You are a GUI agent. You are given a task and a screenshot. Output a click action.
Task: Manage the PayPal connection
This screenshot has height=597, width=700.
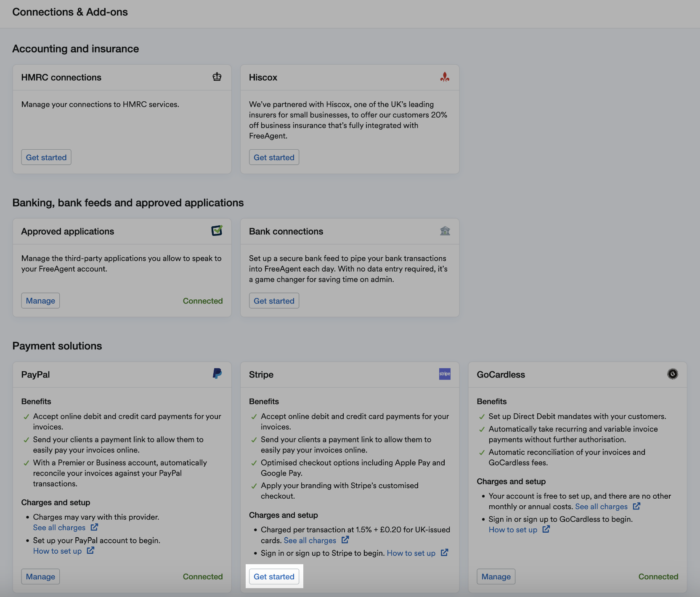(40, 576)
